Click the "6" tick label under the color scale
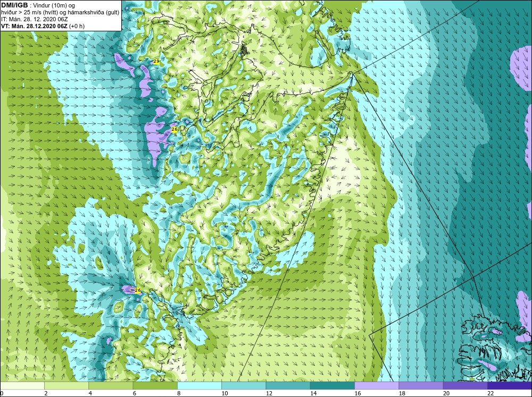This screenshot has height=397, width=532. [x=135, y=393]
